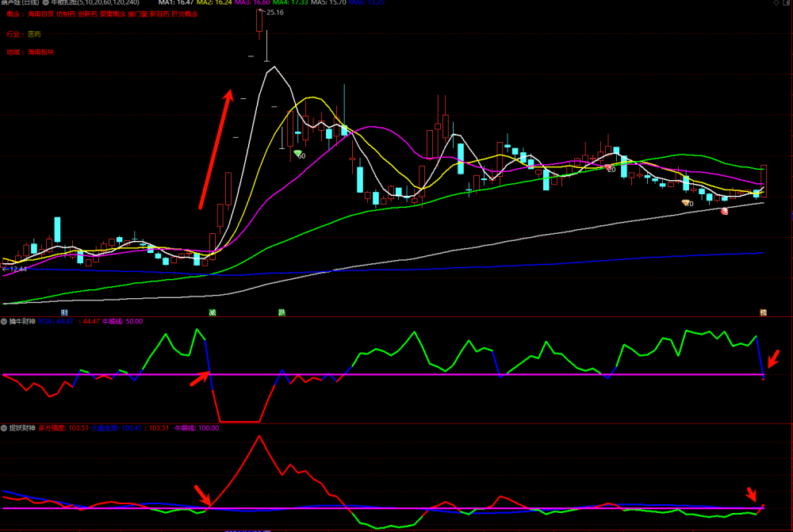This screenshot has width=793, height=532.
Task: Click the latest red candlestick at right edge
Action: [x=764, y=181]
